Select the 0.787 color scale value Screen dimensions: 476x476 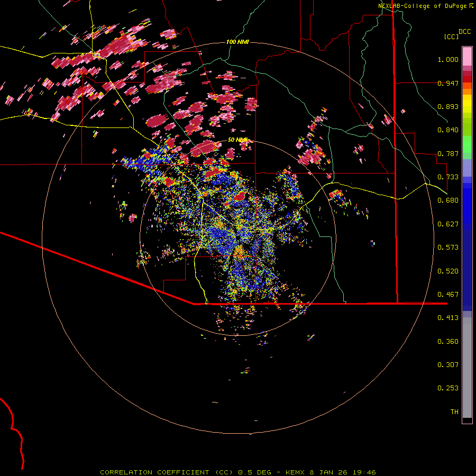[x=448, y=153]
